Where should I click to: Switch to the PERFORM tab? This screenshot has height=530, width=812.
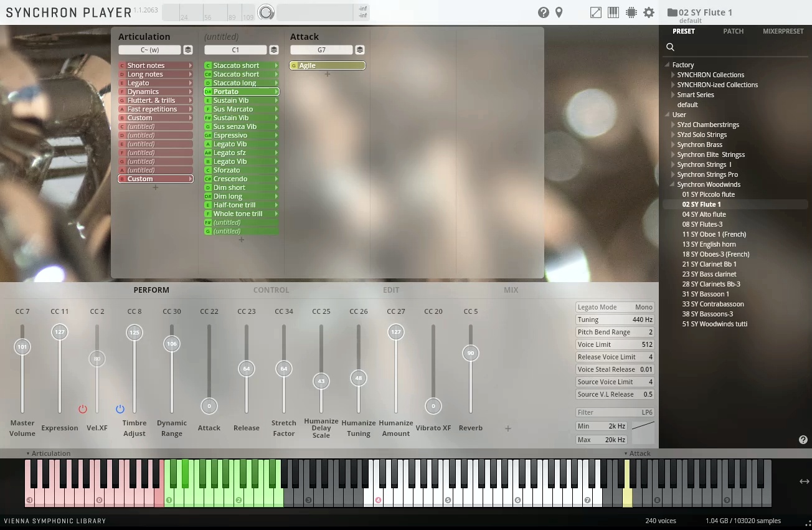[x=151, y=290]
